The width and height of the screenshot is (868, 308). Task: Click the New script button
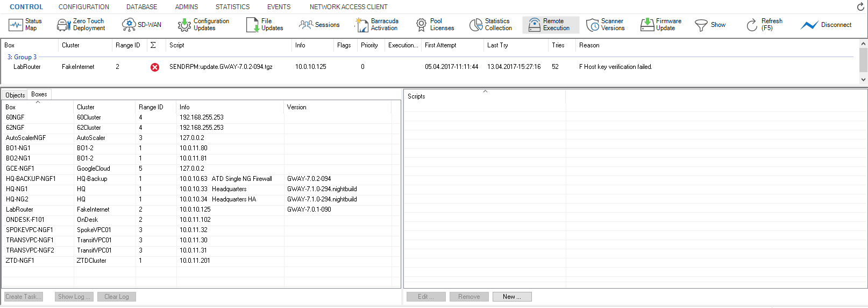point(512,297)
